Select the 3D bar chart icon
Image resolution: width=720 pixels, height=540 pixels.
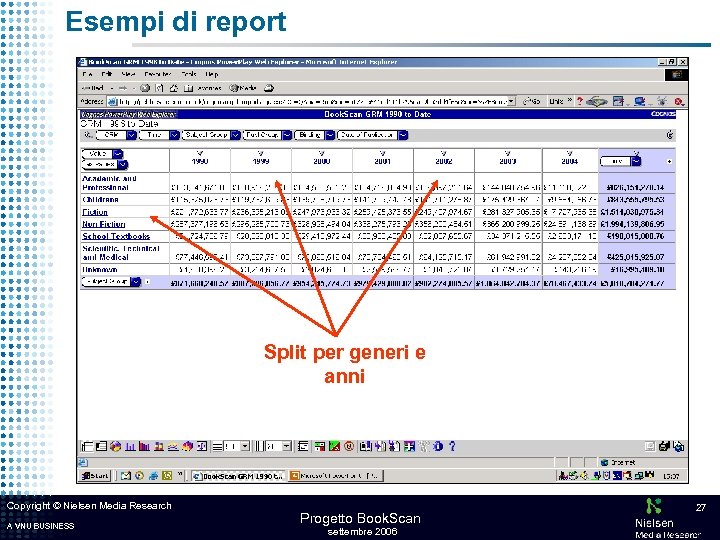[187, 446]
